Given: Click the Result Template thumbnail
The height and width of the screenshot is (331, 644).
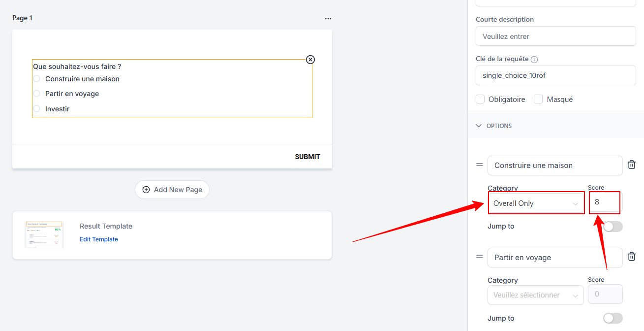Looking at the screenshot, I should click(x=44, y=234).
